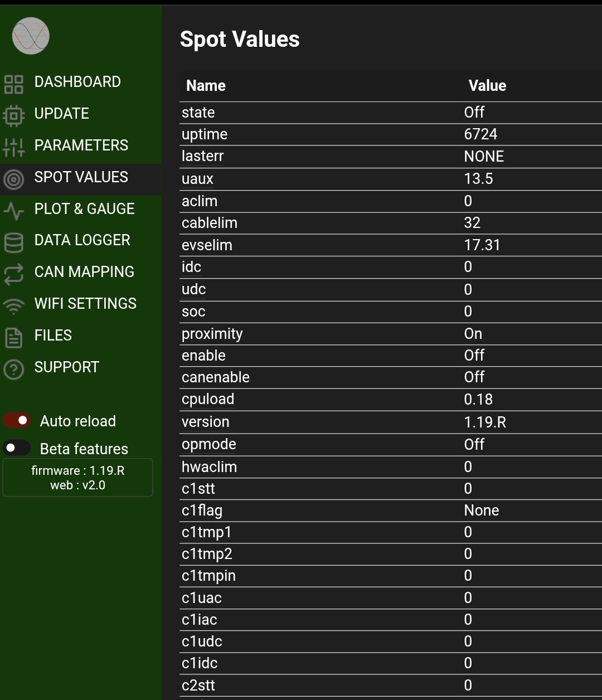Viewport: 602px width, 700px height.
Task: Click the Name column header
Action: coord(206,86)
